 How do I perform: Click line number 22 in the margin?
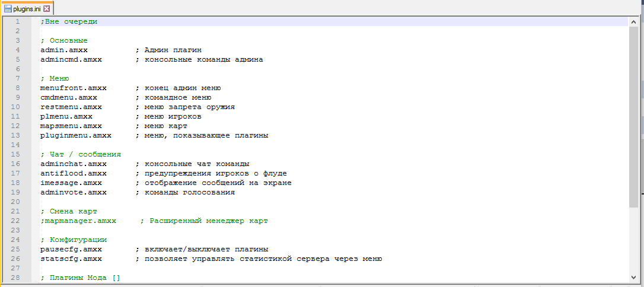(x=15, y=221)
